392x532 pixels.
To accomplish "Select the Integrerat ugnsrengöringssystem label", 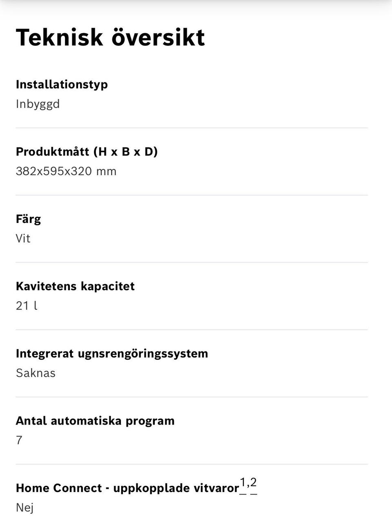I will point(112,354).
